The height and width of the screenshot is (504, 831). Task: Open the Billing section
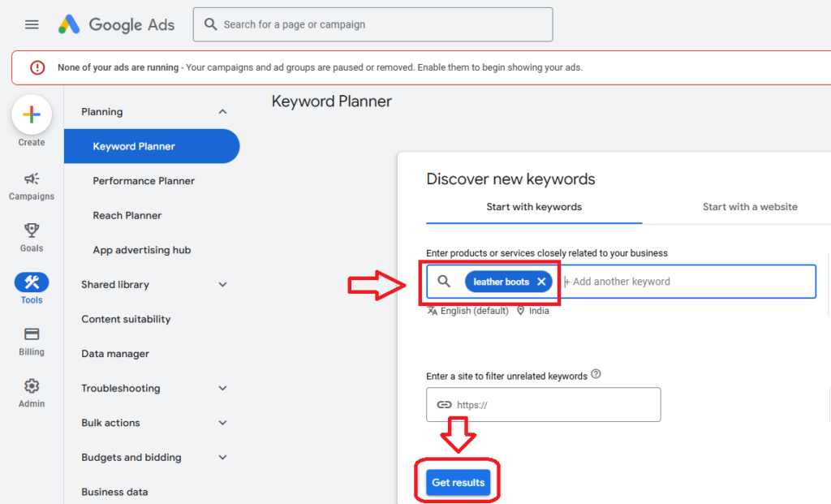(32, 342)
